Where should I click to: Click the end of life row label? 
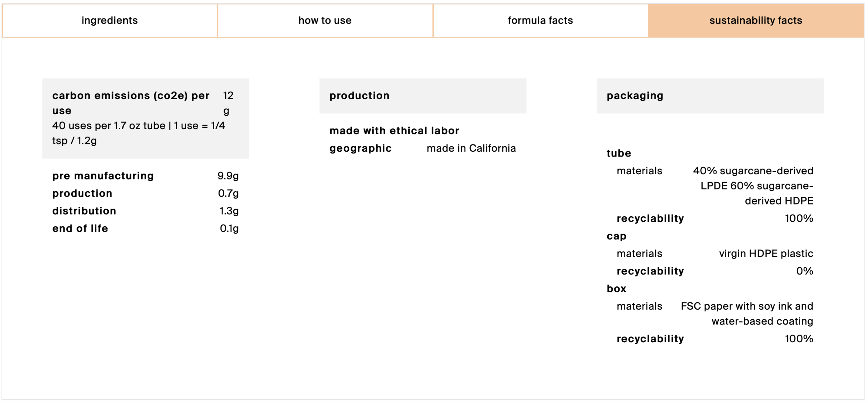tap(80, 228)
